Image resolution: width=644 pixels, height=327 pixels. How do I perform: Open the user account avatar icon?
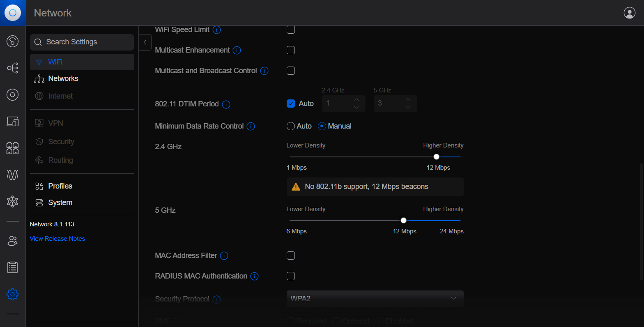point(630,13)
